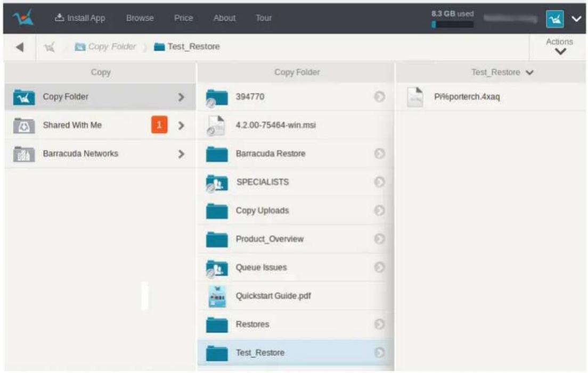Select the Copy Uploads folder name
This screenshot has width=588, height=373.
point(262,211)
